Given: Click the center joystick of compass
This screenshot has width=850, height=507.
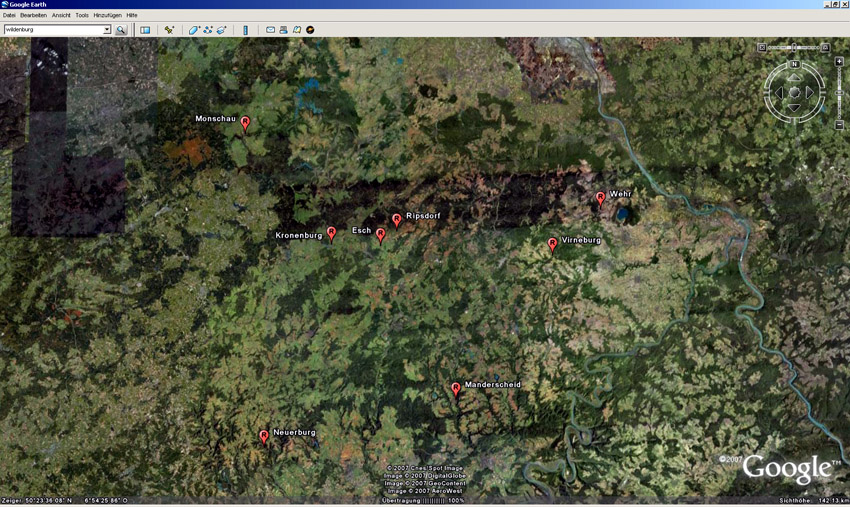Looking at the screenshot, I should point(794,93).
